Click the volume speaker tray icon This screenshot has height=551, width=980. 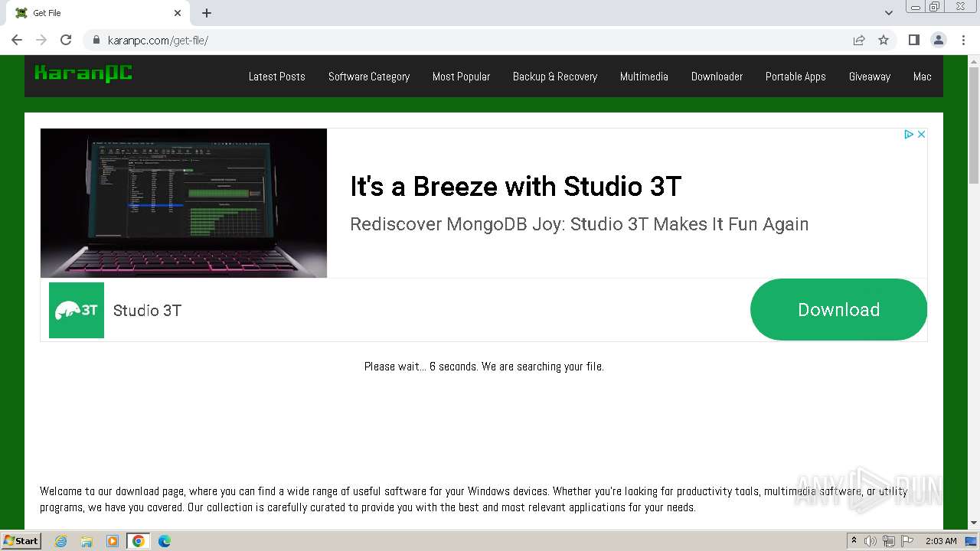pyautogui.click(x=871, y=541)
